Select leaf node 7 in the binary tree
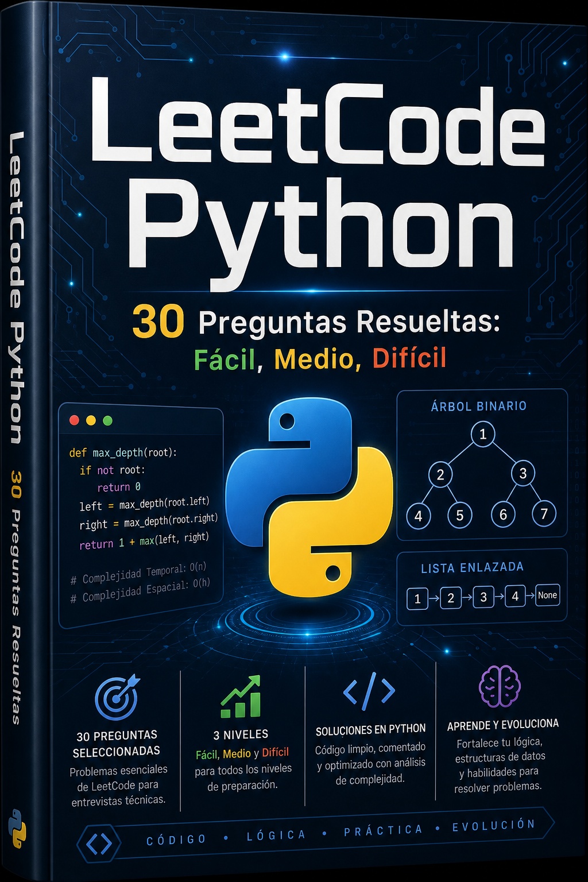This screenshot has width=588, height=882. pos(544,513)
